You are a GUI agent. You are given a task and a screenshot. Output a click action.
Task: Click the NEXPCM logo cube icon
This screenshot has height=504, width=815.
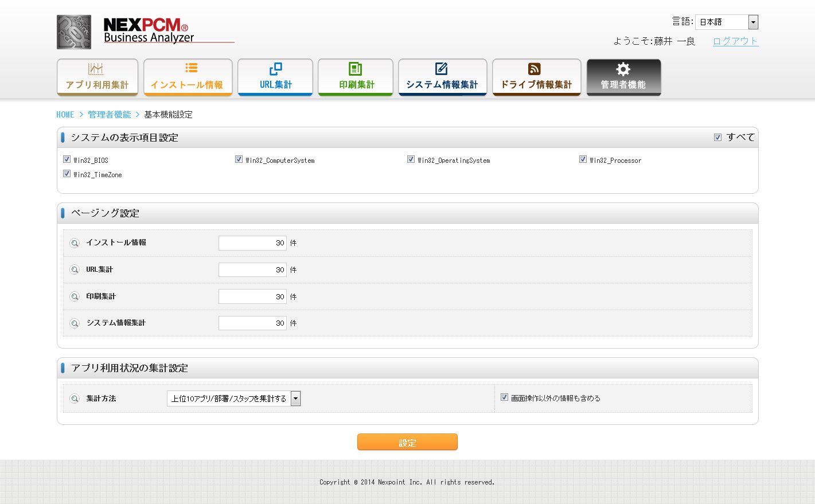click(x=74, y=32)
